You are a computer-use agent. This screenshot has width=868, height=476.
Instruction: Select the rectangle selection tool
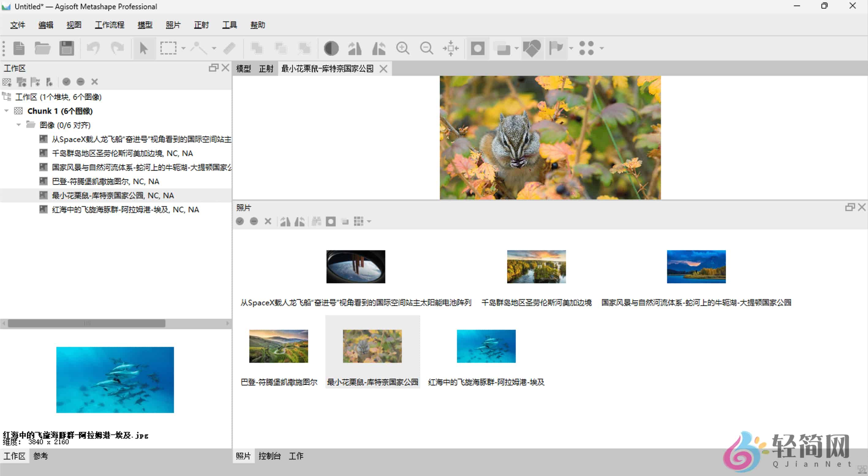(168, 48)
